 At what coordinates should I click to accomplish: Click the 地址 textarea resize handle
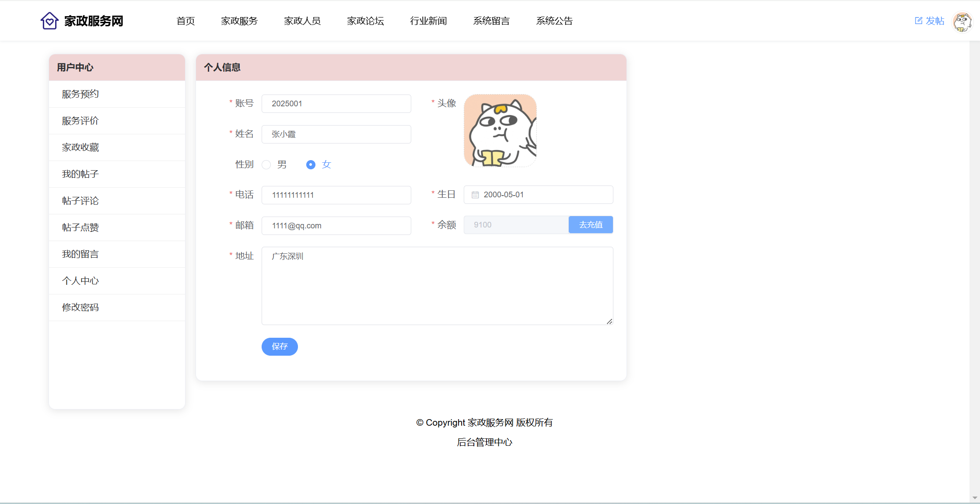609,322
